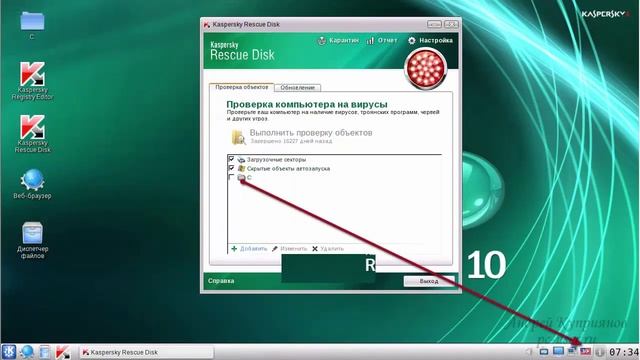This screenshot has height=360, width=640.
Task: Click the 07:34 taskbar clock
Action: coord(623,352)
